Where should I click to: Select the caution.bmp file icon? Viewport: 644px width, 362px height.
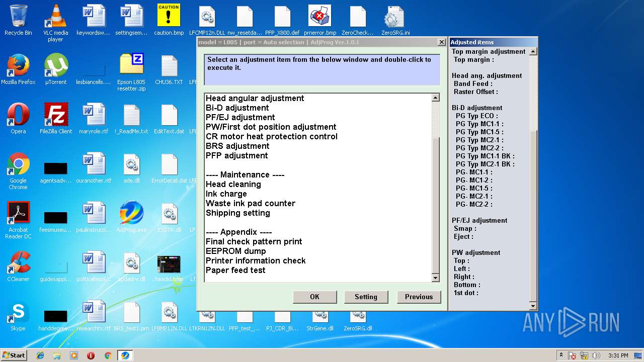pyautogui.click(x=169, y=20)
